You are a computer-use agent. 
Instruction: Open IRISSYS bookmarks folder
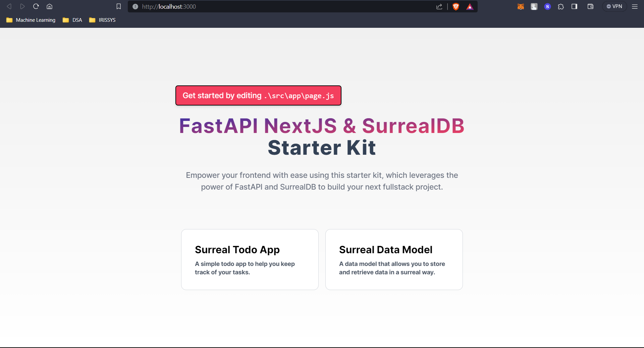102,20
